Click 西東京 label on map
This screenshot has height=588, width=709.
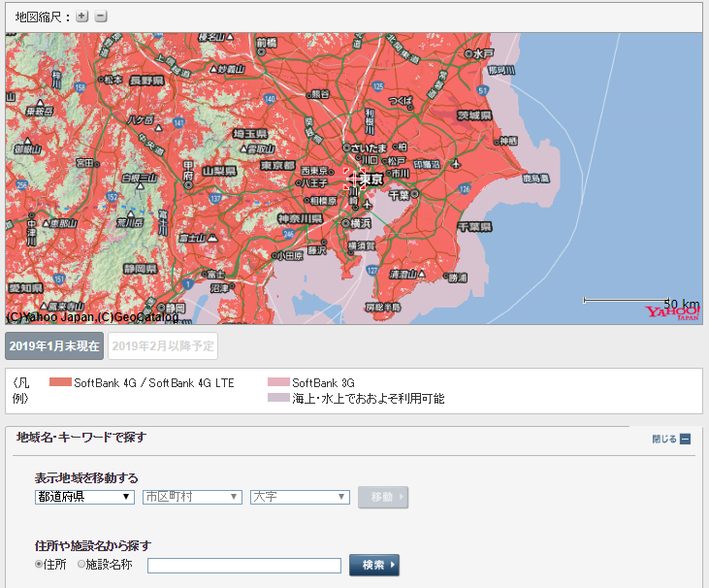click(x=314, y=171)
